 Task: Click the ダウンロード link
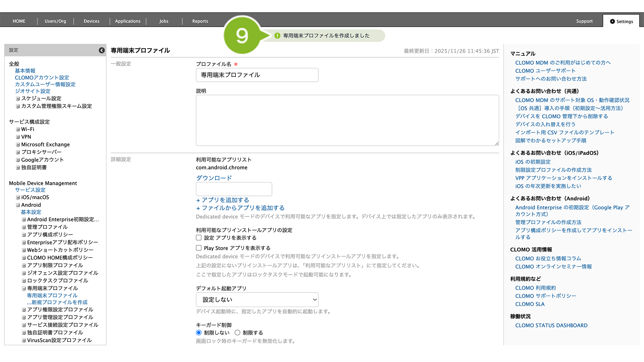pyautogui.click(x=214, y=178)
